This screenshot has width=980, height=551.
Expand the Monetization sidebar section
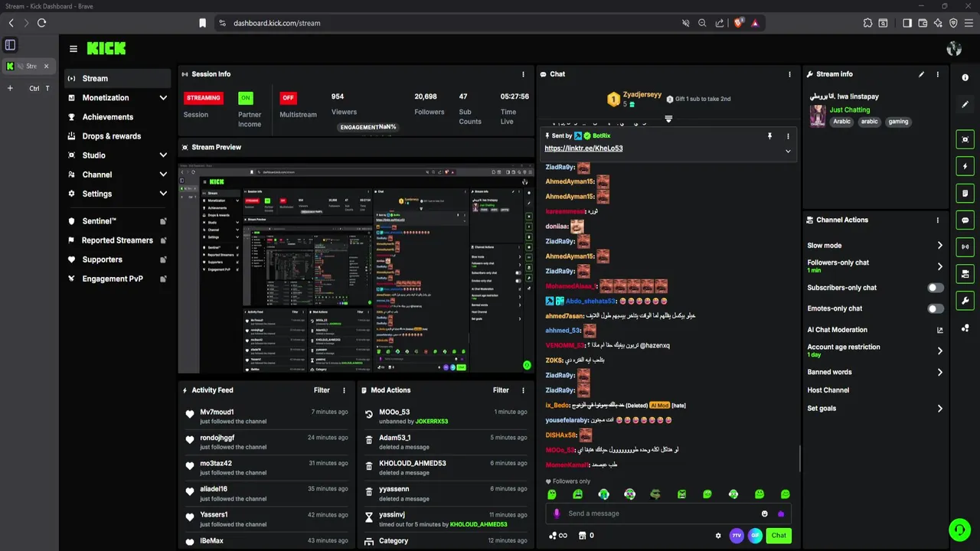pyautogui.click(x=163, y=98)
